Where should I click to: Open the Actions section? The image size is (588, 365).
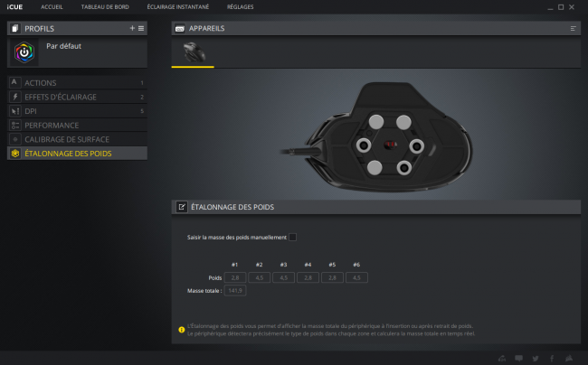[77, 83]
